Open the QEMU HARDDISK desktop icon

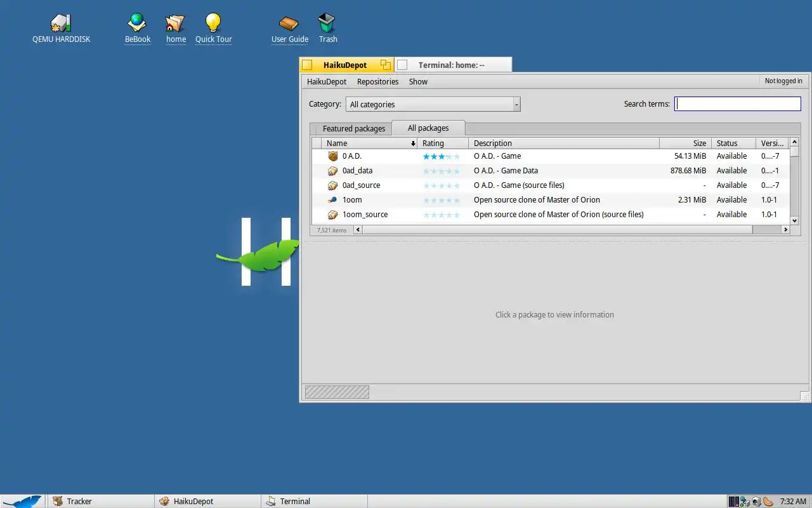[x=61, y=23]
